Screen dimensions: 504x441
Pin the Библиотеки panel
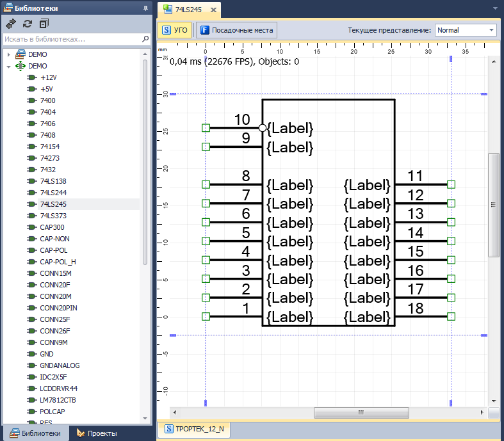(145, 8)
